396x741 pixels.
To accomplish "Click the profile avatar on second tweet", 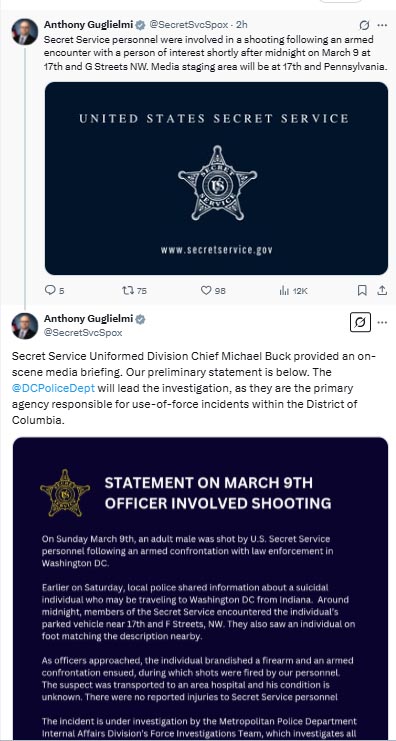I will click(25, 326).
